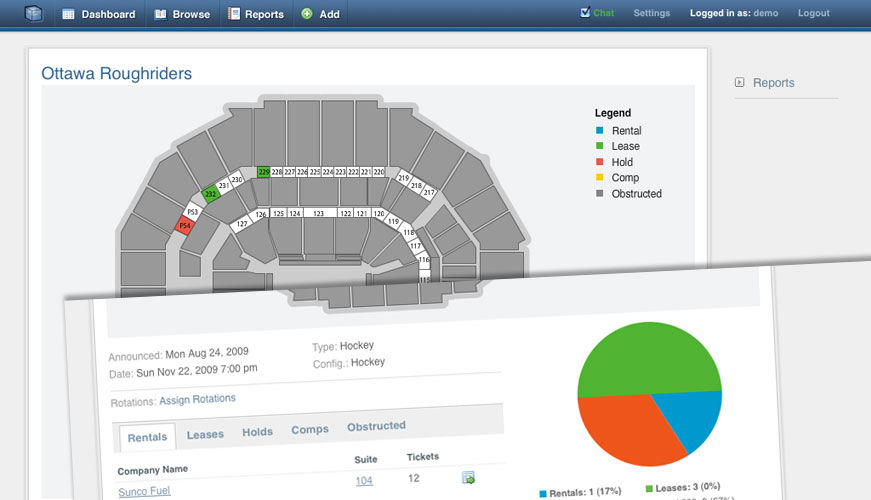
Task: Click the Dashboard grid icon
Action: [x=68, y=14]
